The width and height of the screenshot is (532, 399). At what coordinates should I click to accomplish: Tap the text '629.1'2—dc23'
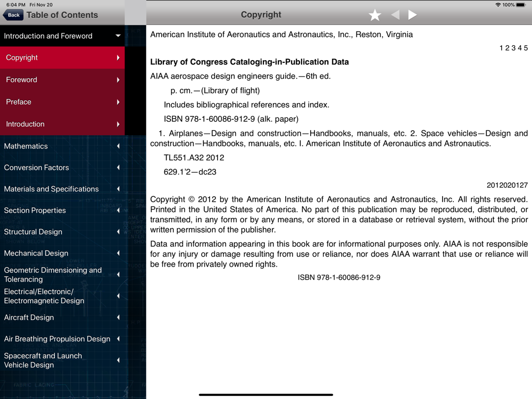point(190,172)
